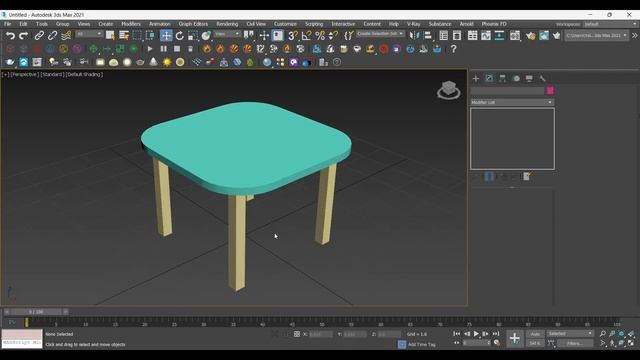Toggle Angle Snap
The height and width of the screenshot is (360, 640).
point(306,36)
